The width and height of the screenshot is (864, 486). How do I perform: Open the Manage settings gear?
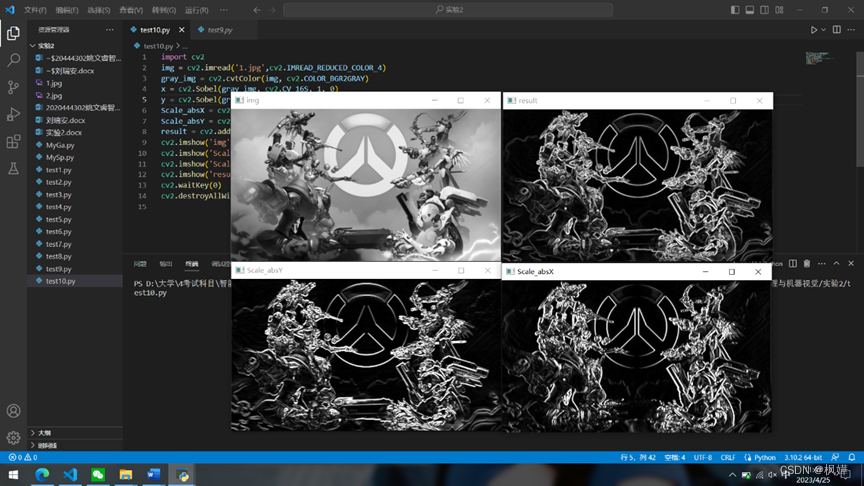tap(13, 438)
